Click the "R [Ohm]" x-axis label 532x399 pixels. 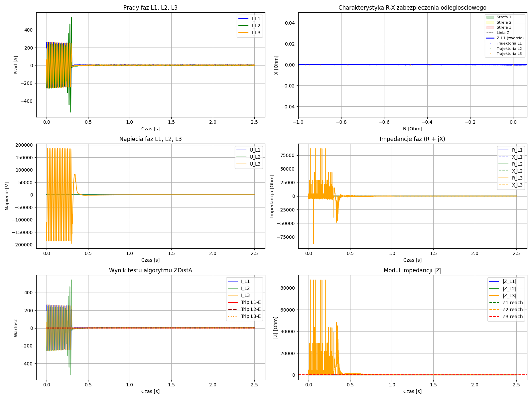pyautogui.click(x=412, y=129)
